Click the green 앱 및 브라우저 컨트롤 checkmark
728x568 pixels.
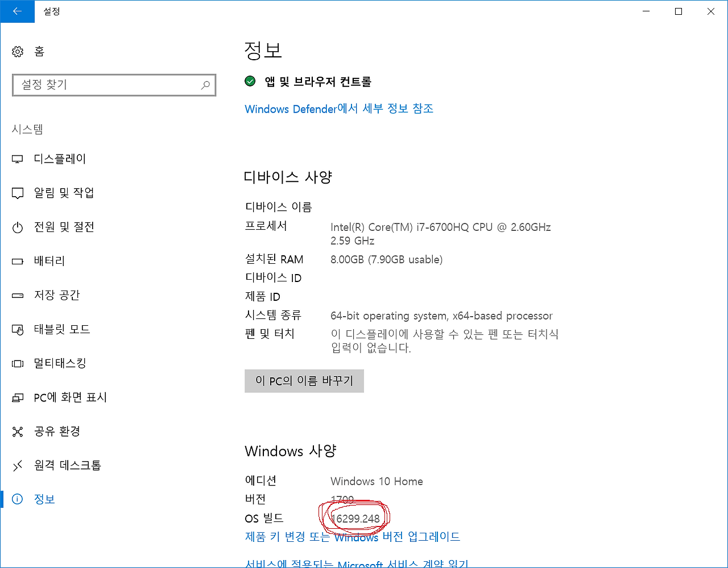coord(250,81)
